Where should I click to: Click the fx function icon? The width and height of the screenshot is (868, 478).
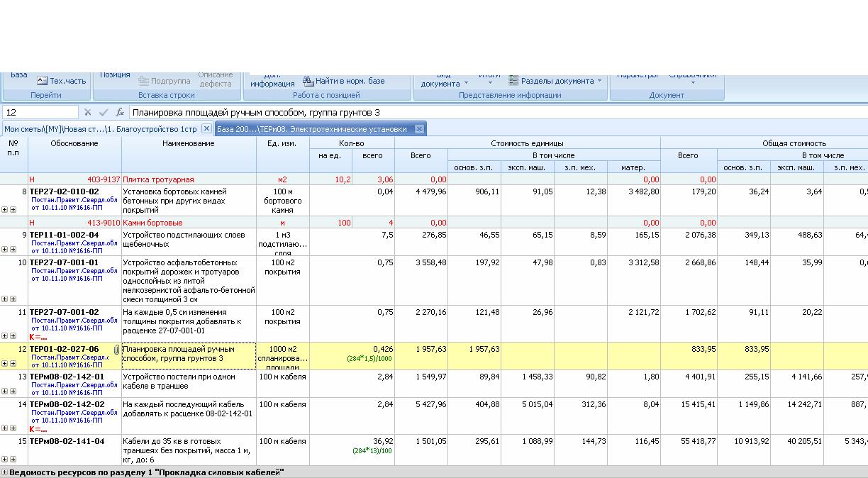(120, 112)
